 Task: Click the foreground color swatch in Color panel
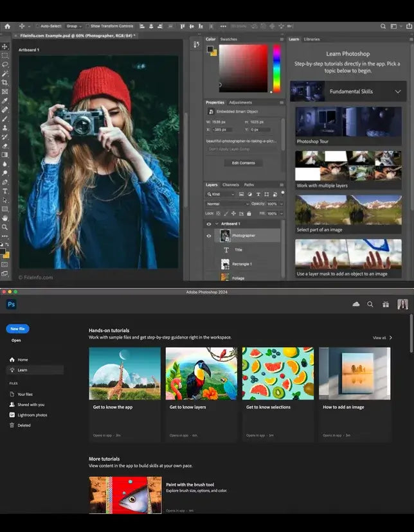(x=210, y=49)
